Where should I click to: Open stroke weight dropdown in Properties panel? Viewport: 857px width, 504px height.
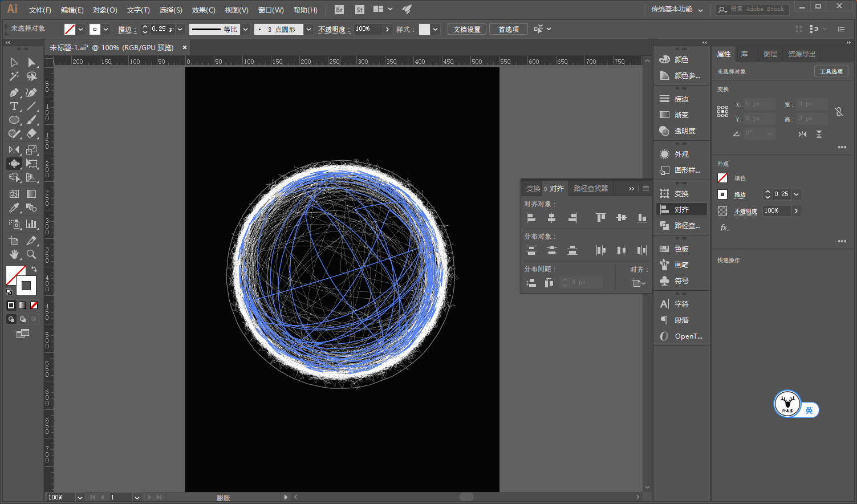(797, 194)
